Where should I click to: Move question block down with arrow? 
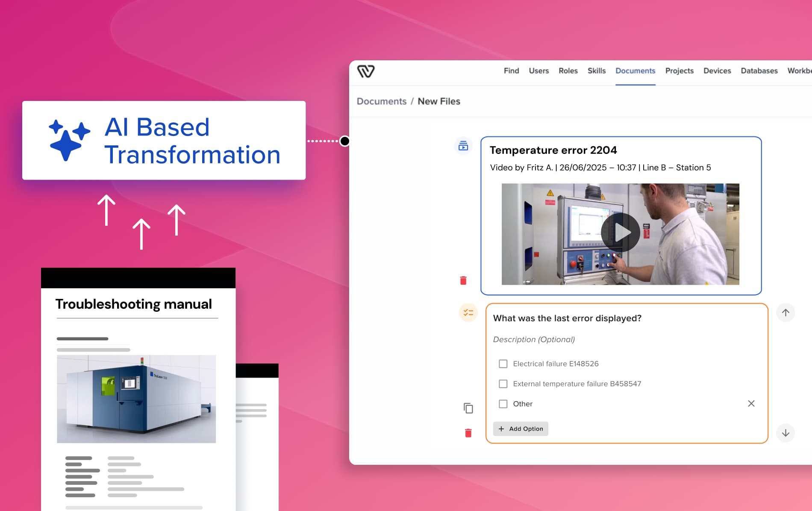click(x=785, y=433)
